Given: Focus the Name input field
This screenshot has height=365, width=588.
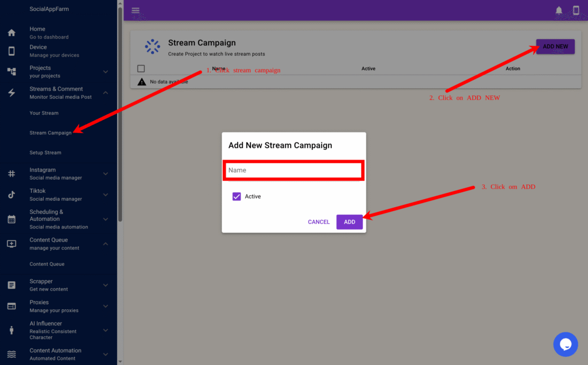Looking at the screenshot, I should (293, 170).
